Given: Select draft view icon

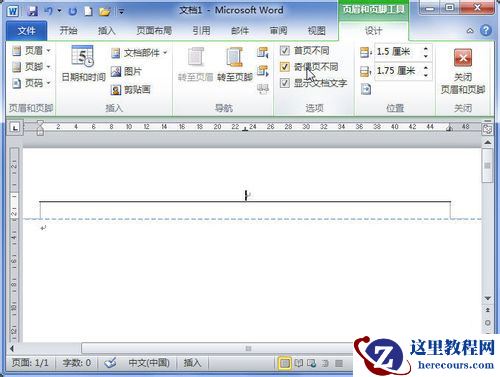Looking at the screenshot, I should (339, 363).
